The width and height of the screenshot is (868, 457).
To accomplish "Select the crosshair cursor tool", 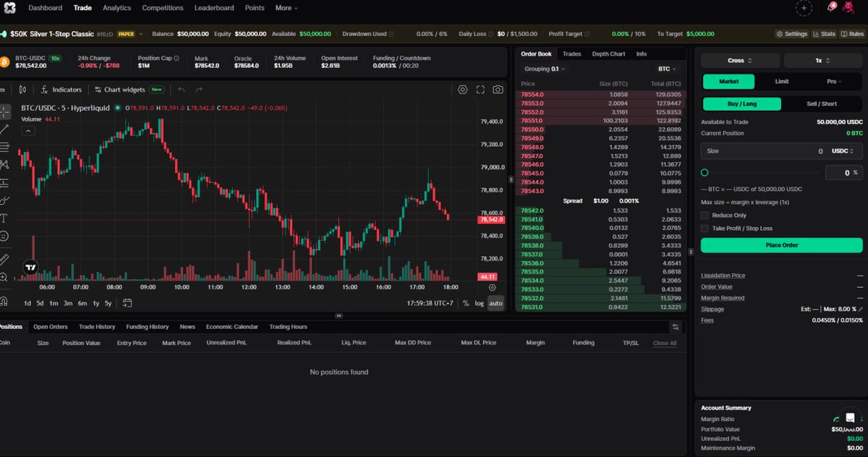I will [4, 111].
